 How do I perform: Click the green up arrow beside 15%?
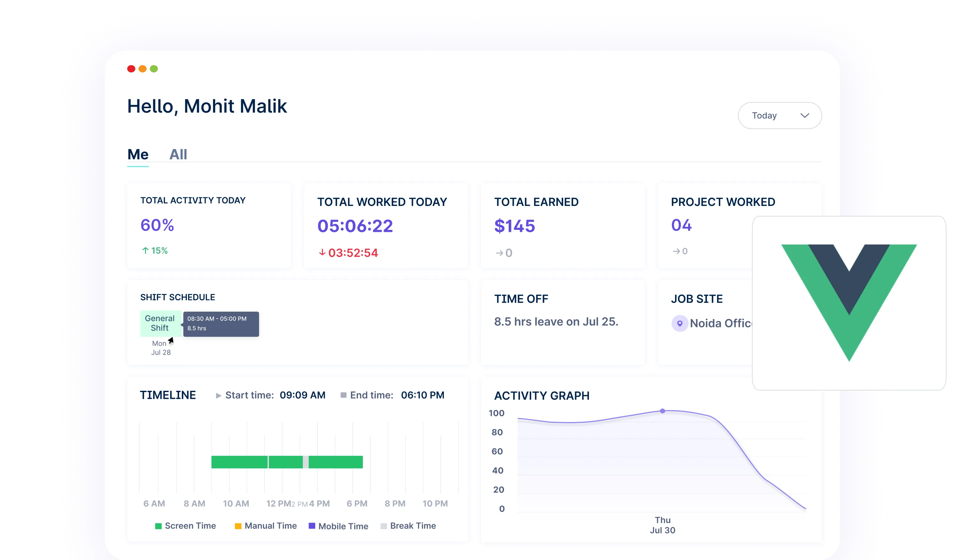click(145, 251)
